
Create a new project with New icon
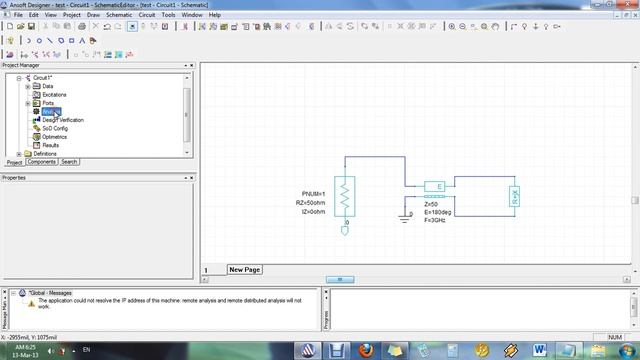[10, 27]
